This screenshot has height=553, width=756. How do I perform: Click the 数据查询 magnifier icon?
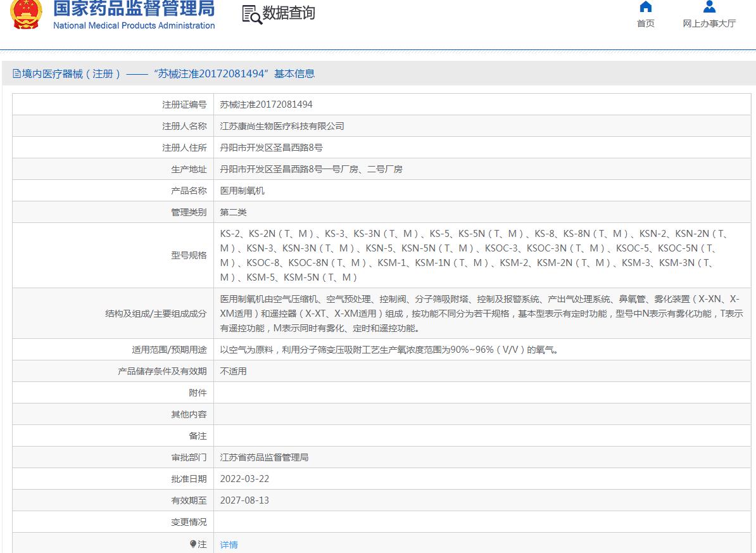251,15
